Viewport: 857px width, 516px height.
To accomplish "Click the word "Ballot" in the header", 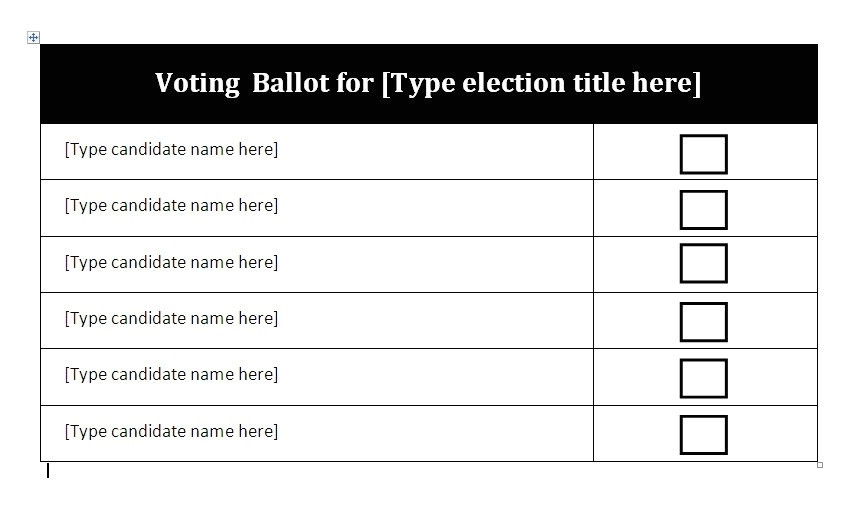I will click(x=291, y=83).
